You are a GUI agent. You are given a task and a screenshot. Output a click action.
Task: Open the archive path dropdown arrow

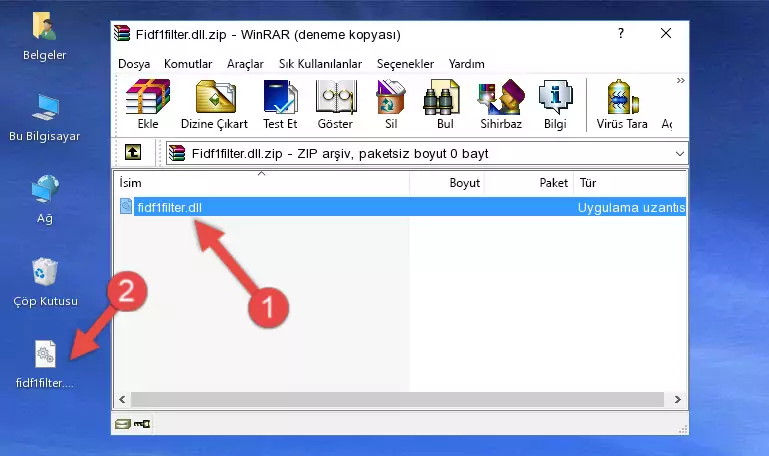coord(679,153)
